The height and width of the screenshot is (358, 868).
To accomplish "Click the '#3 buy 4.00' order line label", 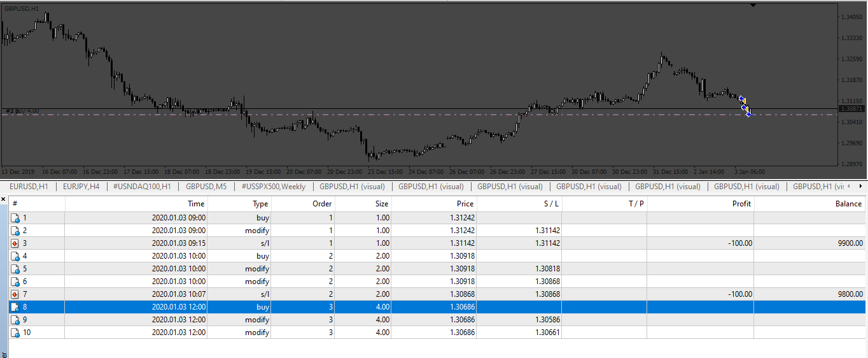I will pos(22,111).
